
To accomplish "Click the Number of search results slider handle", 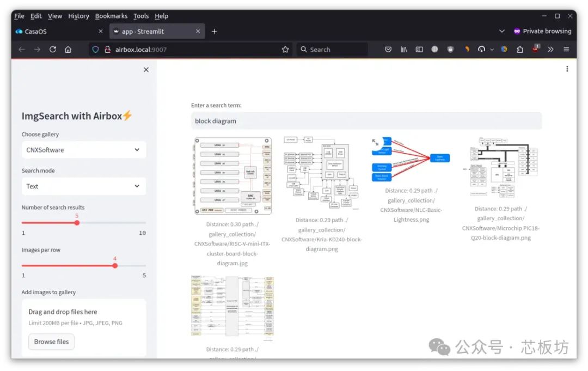I will click(x=77, y=223).
